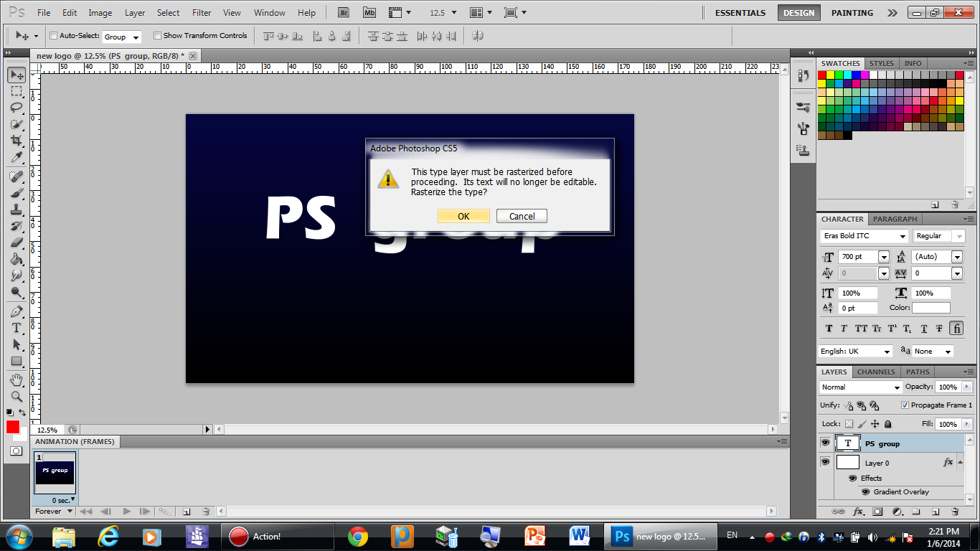
Task: Select the Zoom tool
Action: (x=16, y=396)
